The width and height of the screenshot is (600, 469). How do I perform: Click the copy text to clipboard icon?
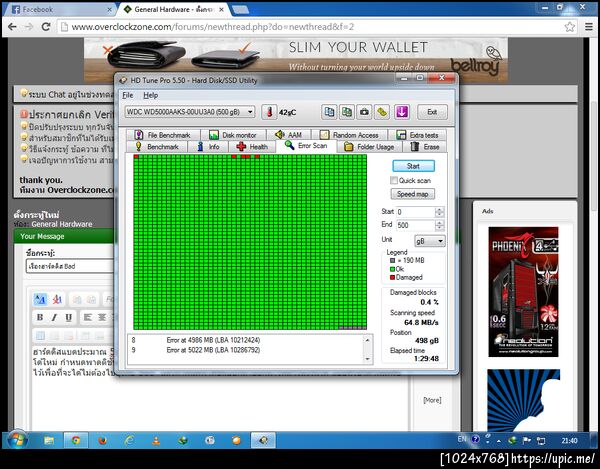[329, 112]
